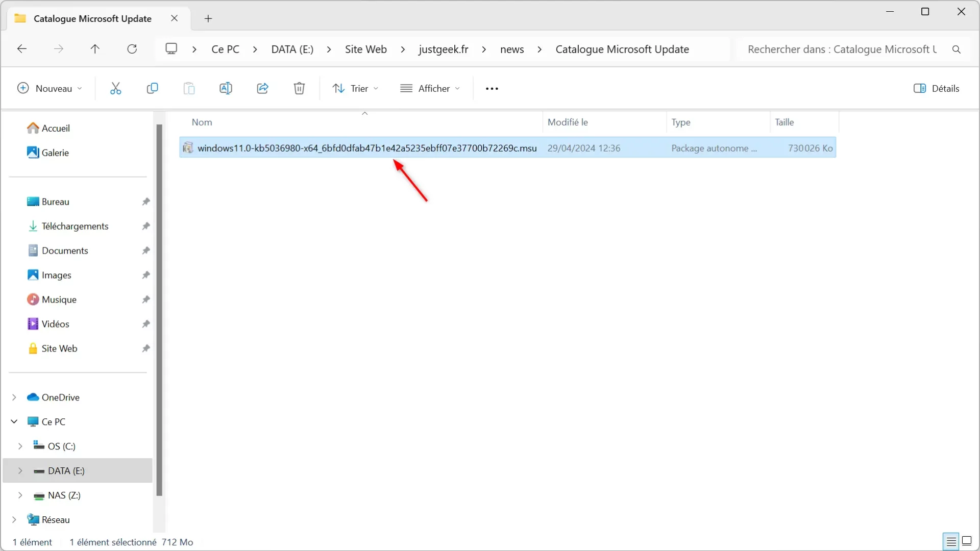Screen dimensions: 980x551
Task: Click the PC monitor icon in address bar
Action: click(x=171, y=48)
